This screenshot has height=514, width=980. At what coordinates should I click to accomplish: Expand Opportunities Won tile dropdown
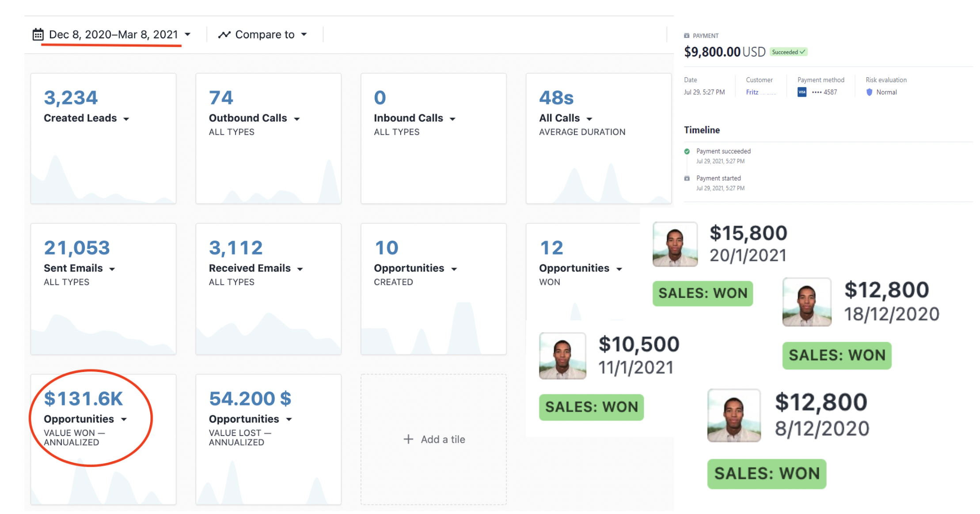click(x=619, y=269)
